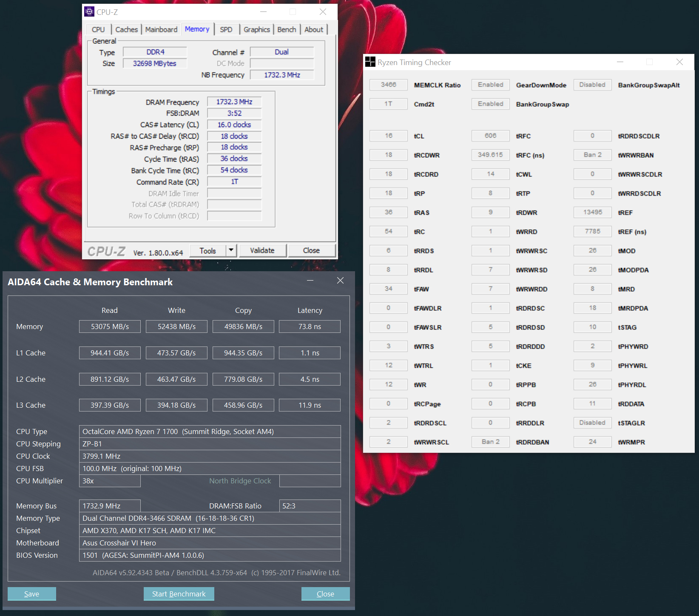Click the Memory Type field in AIDA64

coord(210,518)
